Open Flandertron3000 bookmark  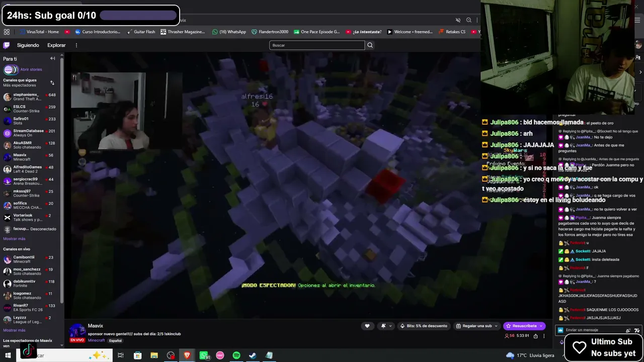pos(270,32)
